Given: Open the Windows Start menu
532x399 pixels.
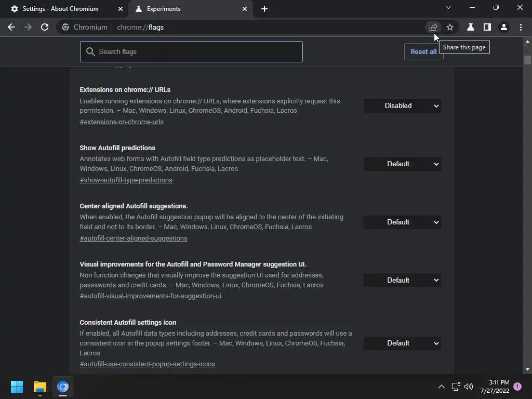Looking at the screenshot, I should (x=17, y=387).
